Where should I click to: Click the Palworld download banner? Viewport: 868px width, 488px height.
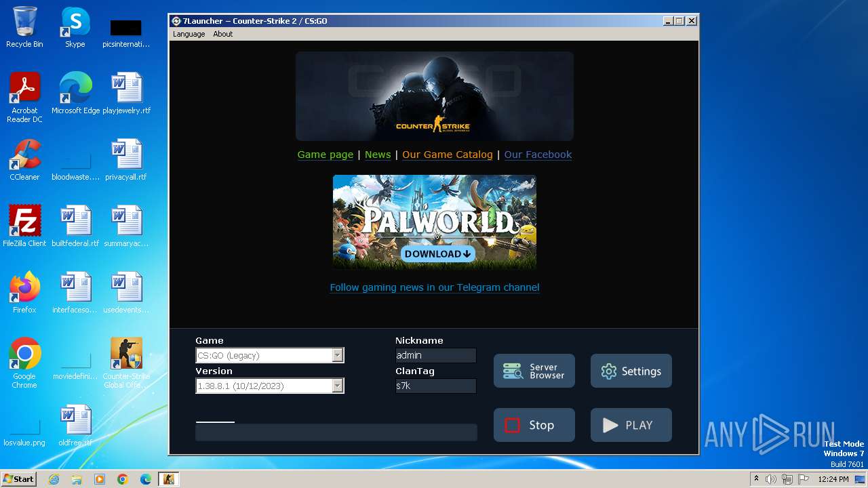click(x=435, y=222)
